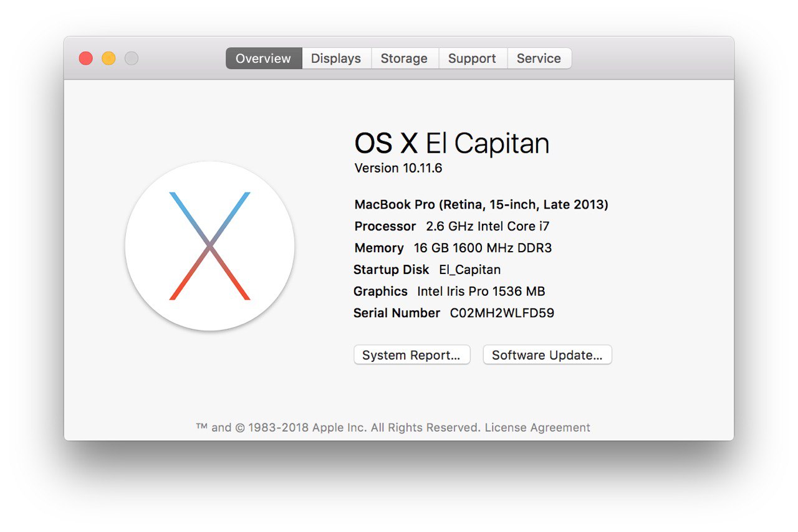Image resolution: width=798 pixels, height=532 pixels.
Task: Open the Displays tab
Action: coord(336,59)
